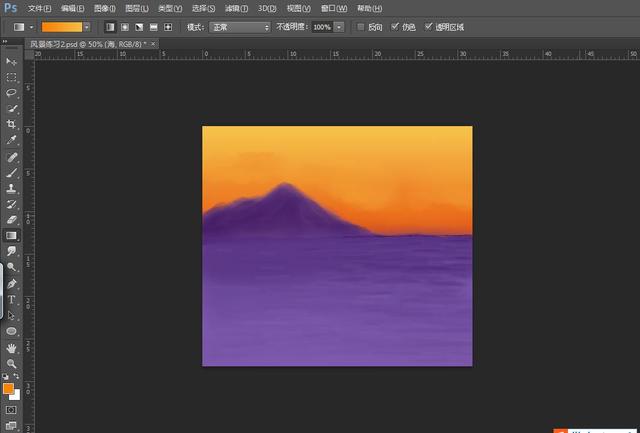Screen dimensions: 640x433
Task: Enable the 反向 (Reverse) checkbox
Action: pos(362,26)
